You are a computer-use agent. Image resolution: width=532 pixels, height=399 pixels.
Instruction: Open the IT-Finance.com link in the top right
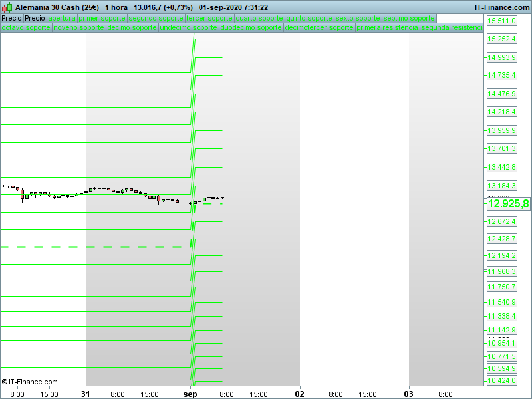[502, 7]
